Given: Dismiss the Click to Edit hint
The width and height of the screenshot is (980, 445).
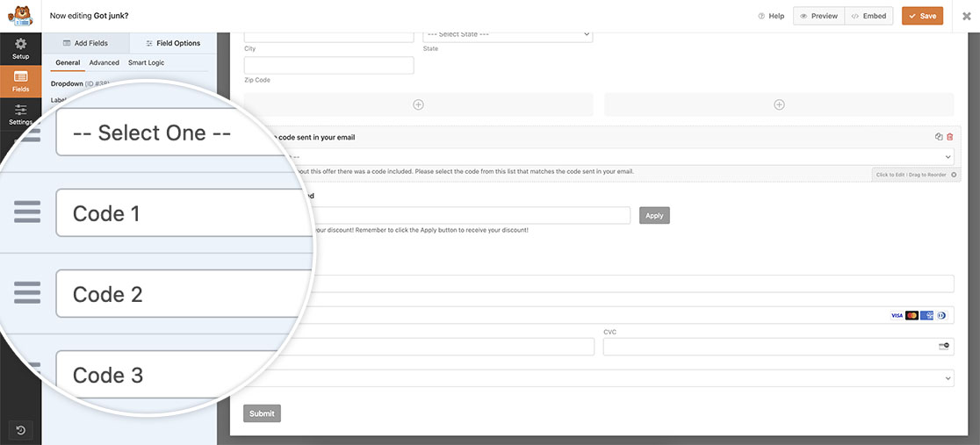Looking at the screenshot, I should point(954,175).
